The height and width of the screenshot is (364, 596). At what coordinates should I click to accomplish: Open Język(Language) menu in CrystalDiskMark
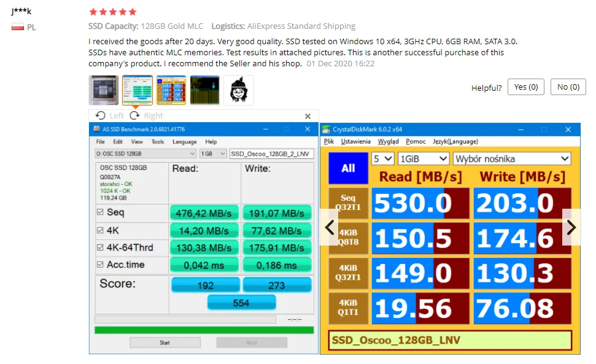click(455, 141)
